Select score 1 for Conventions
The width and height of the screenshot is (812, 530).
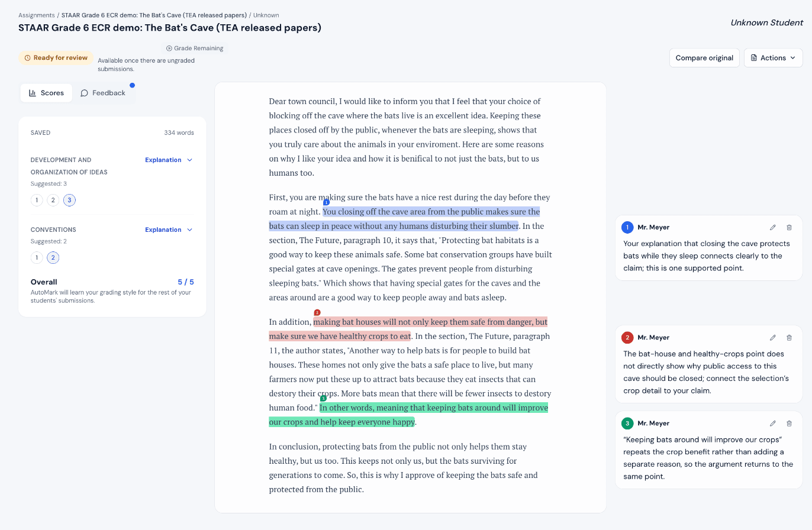click(37, 257)
